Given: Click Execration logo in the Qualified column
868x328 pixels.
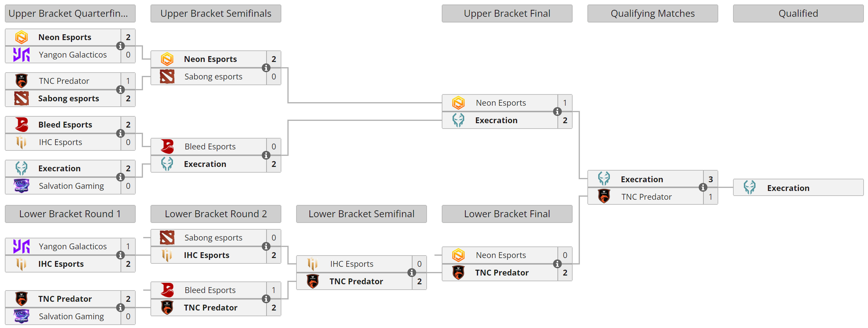Looking at the screenshot, I should [750, 188].
